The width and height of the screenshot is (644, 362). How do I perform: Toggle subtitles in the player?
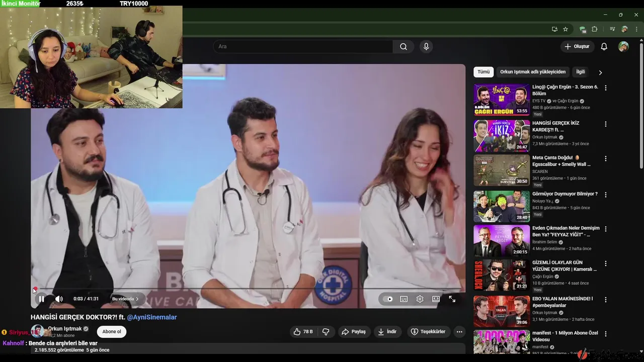click(x=404, y=299)
